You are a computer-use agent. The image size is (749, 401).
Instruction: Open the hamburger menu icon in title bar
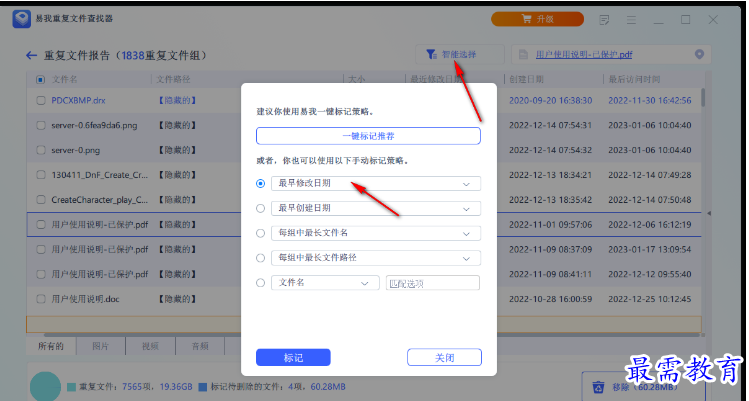coord(631,20)
